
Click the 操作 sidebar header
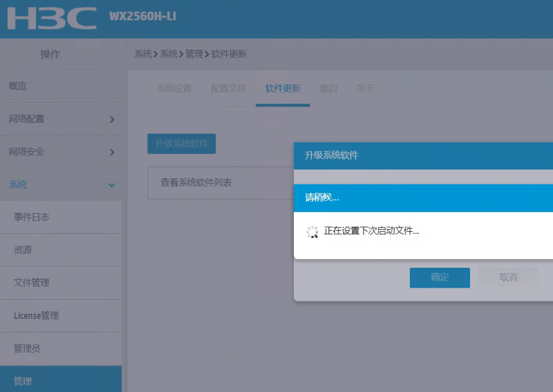coord(50,54)
